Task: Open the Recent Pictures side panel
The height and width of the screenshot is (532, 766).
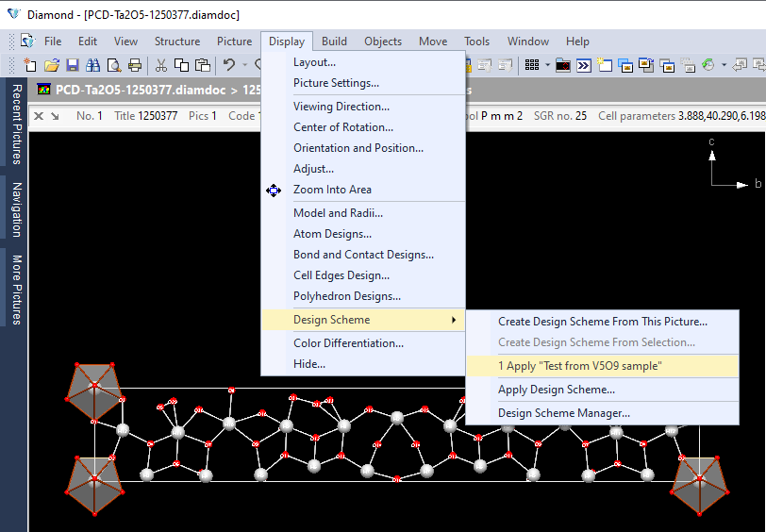Action: click(16, 124)
